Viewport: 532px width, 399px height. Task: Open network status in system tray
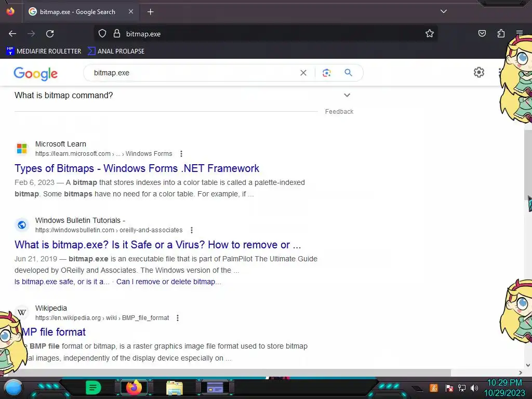(x=462, y=388)
